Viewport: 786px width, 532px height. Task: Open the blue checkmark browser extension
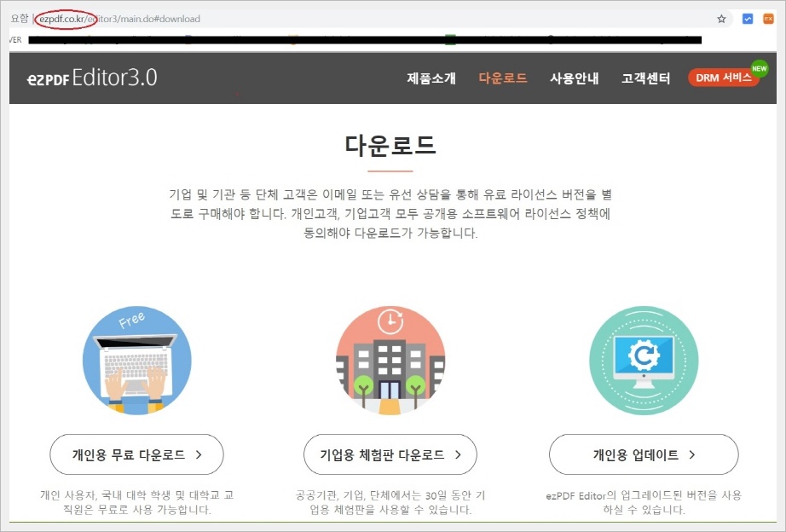tap(748, 19)
